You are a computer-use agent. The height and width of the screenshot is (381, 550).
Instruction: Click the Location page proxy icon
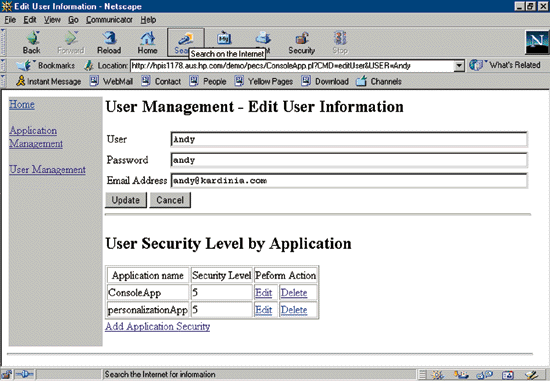click(x=89, y=65)
